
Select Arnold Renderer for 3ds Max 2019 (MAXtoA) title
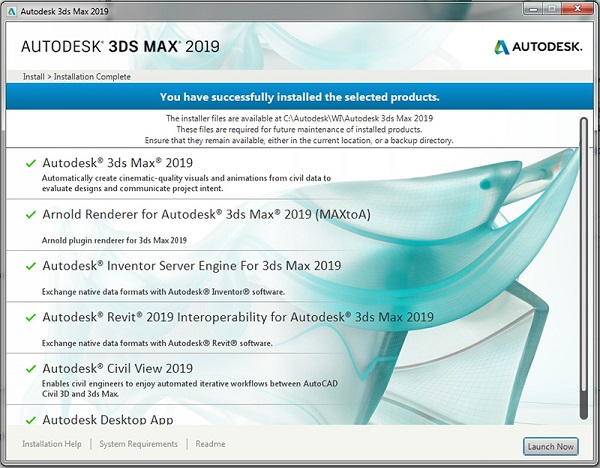(x=206, y=214)
